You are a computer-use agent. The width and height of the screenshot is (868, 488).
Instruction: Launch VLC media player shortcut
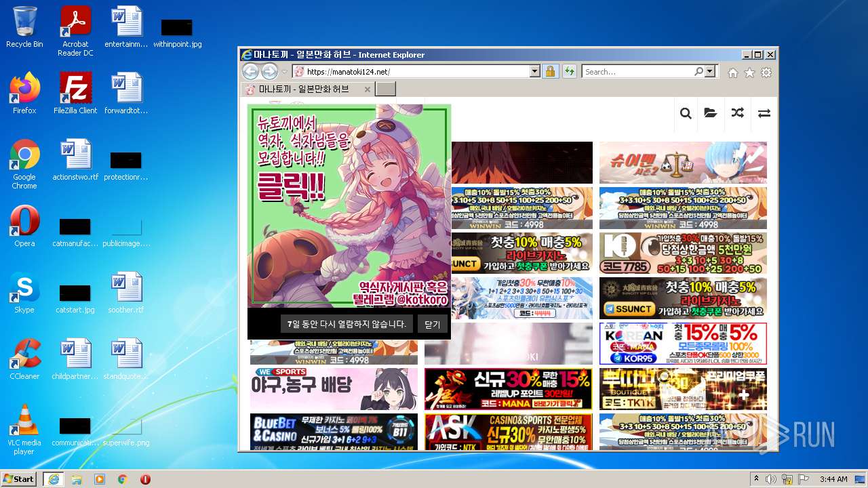point(24,430)
